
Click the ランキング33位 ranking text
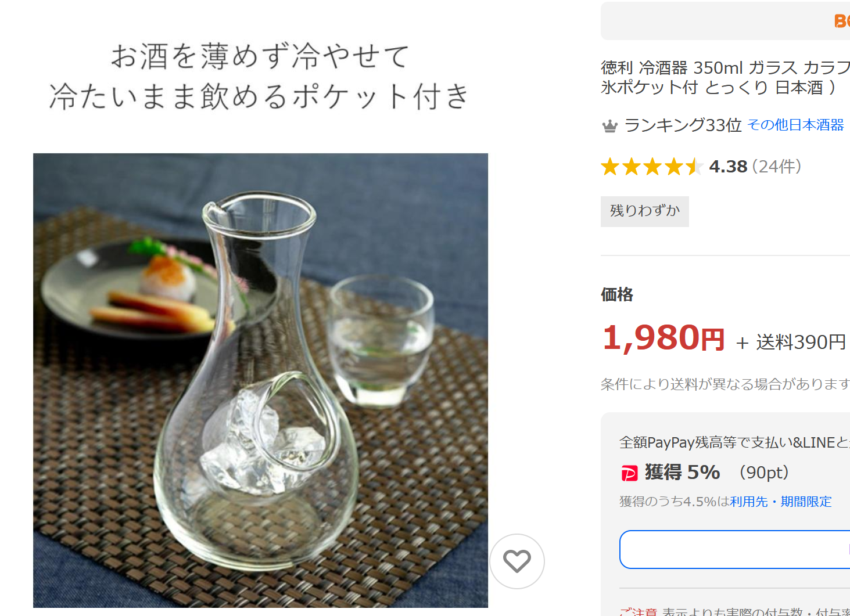pyautogui.click(x=683, y=125)
